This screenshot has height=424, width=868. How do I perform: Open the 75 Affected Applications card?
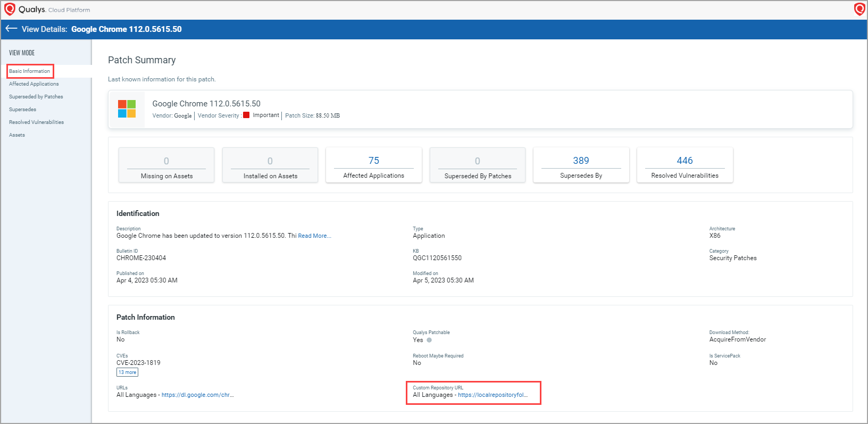pyautogui.click(x=374, y=165)
